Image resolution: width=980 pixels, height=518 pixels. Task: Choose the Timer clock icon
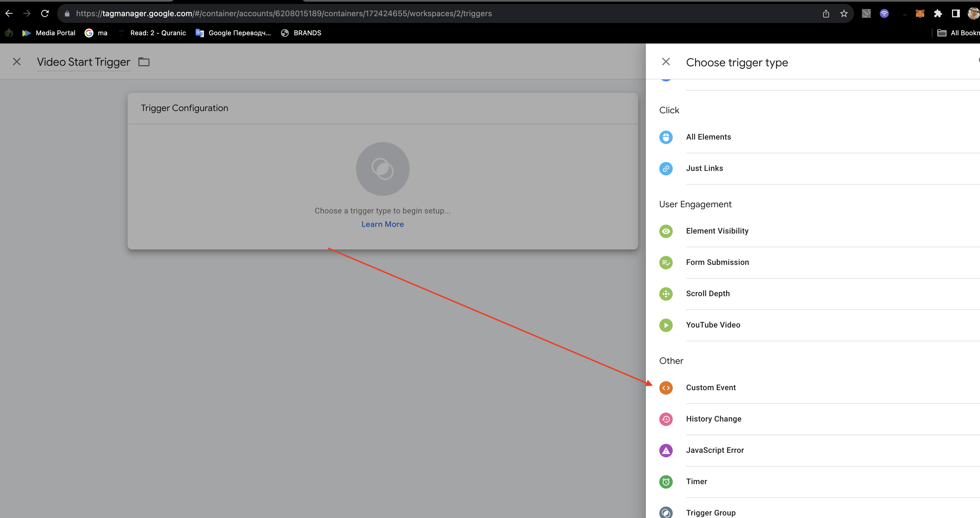pyautogui.click(x=666, y=482)
